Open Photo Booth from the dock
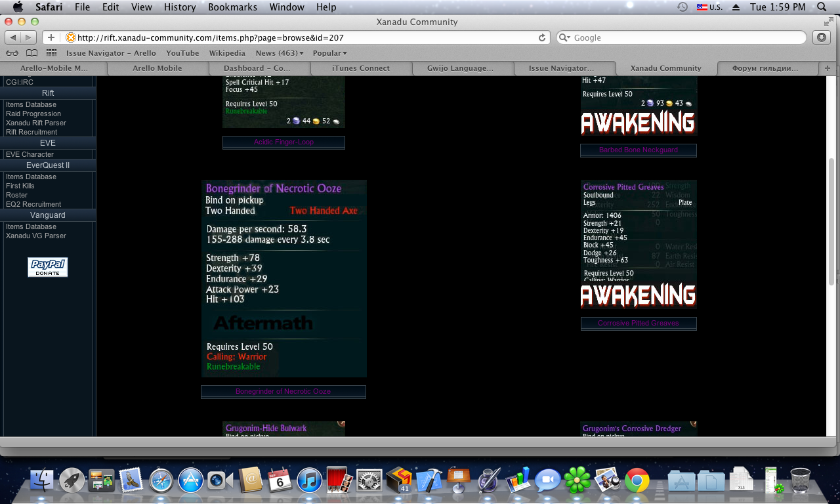 339,480
